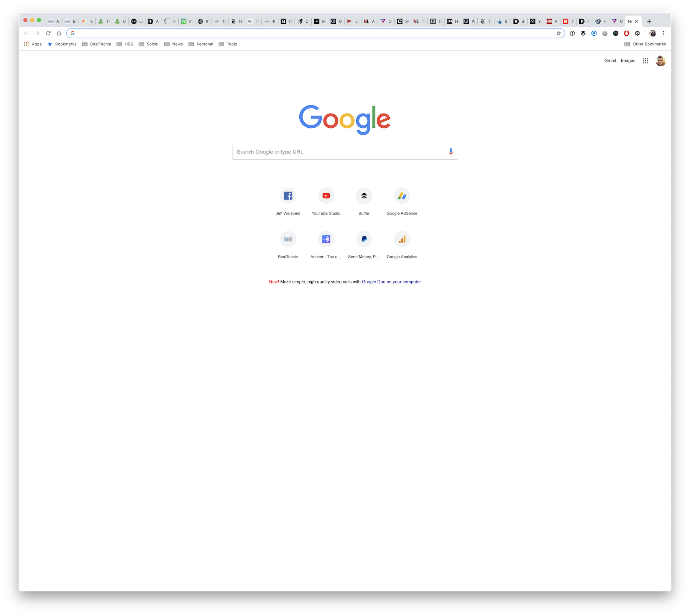Screen dimensions: 690x616
Task: Open a new tab with plus button
Action: 649,21
